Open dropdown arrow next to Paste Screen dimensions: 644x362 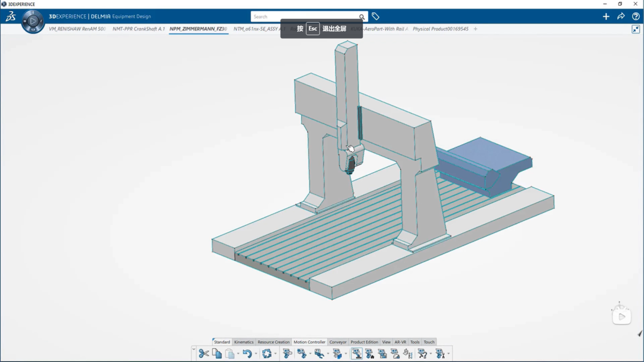click(x=238, y=354)
